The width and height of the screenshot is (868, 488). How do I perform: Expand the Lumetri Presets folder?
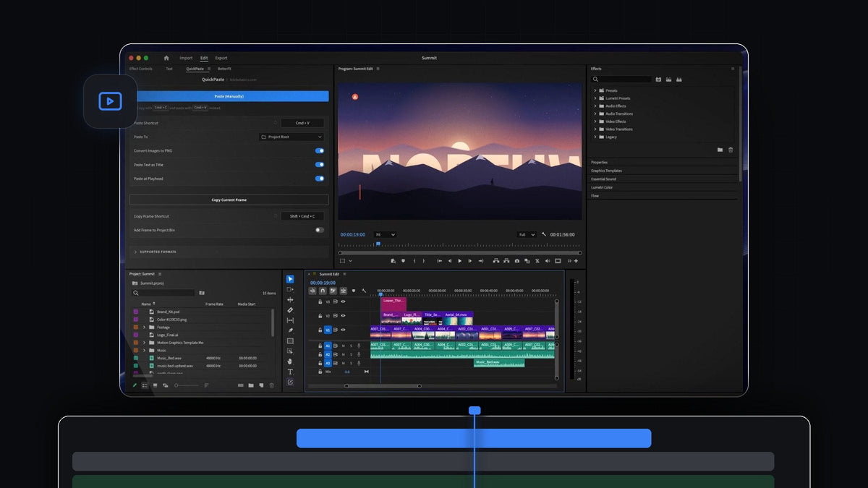595,98
